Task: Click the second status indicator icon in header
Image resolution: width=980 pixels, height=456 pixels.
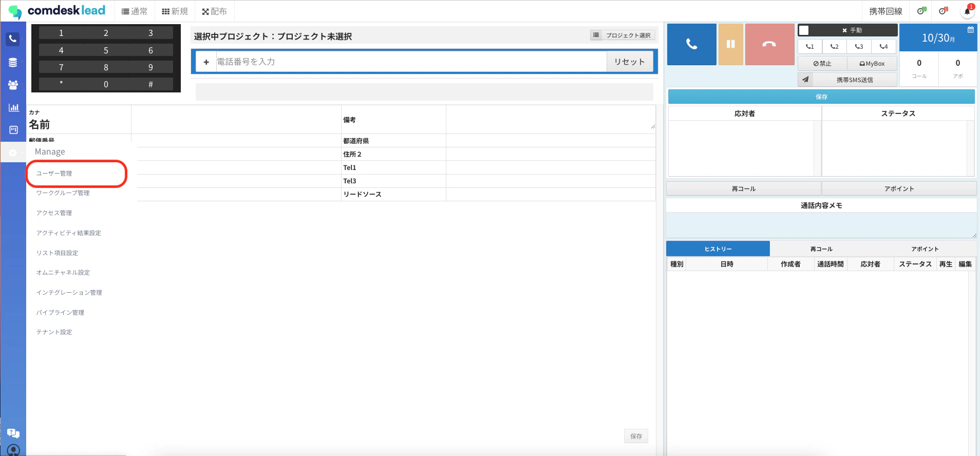Action: tap(943, 11)
